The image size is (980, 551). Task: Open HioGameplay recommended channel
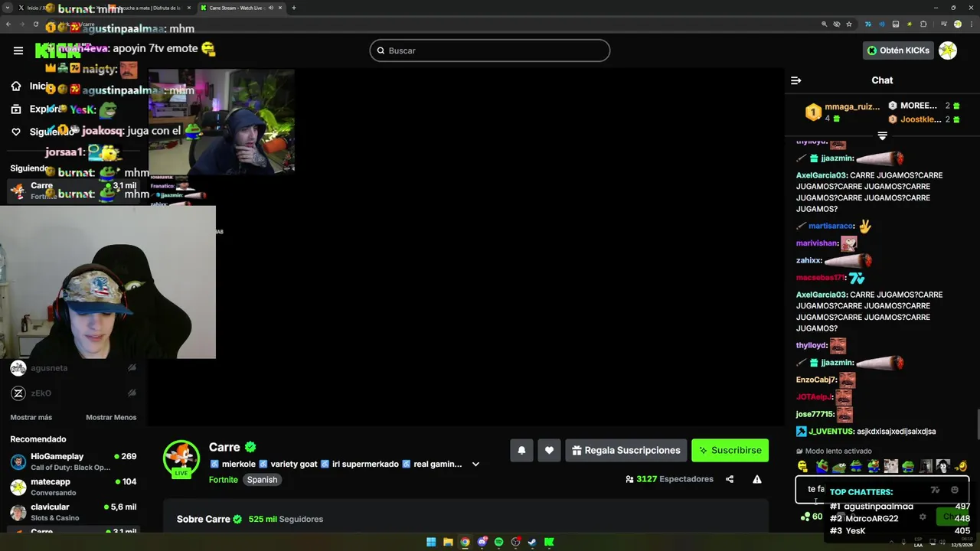click(x=73, y=461)
